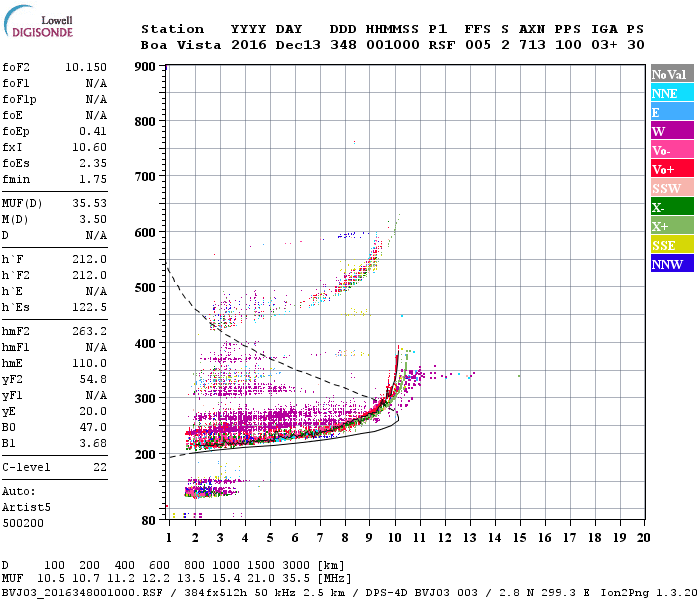Click the MUF 35.5 value for 3000 km

[x=296, y=579]
